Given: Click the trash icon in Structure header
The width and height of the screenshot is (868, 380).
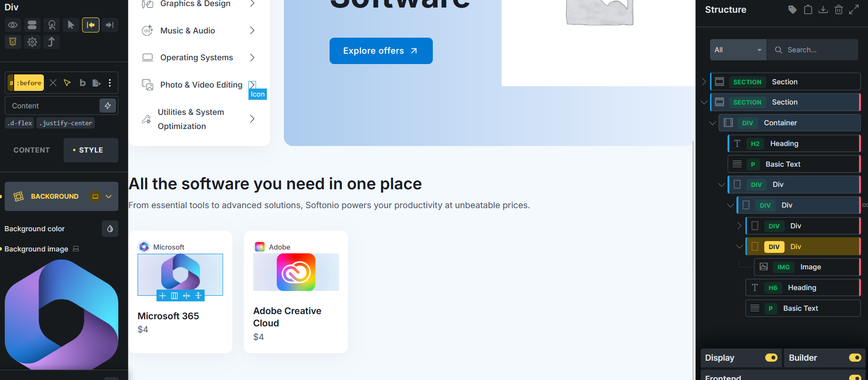Looking at the screenshot, I should point(839,9).
